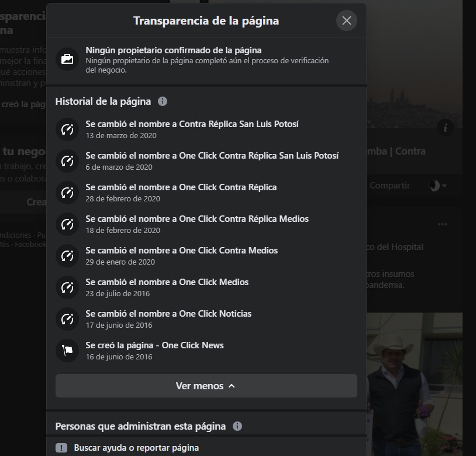Click the briefcase icon for unconfirmed page owner
The height and width of the screenshot is (456, 476).
(67, 59)
